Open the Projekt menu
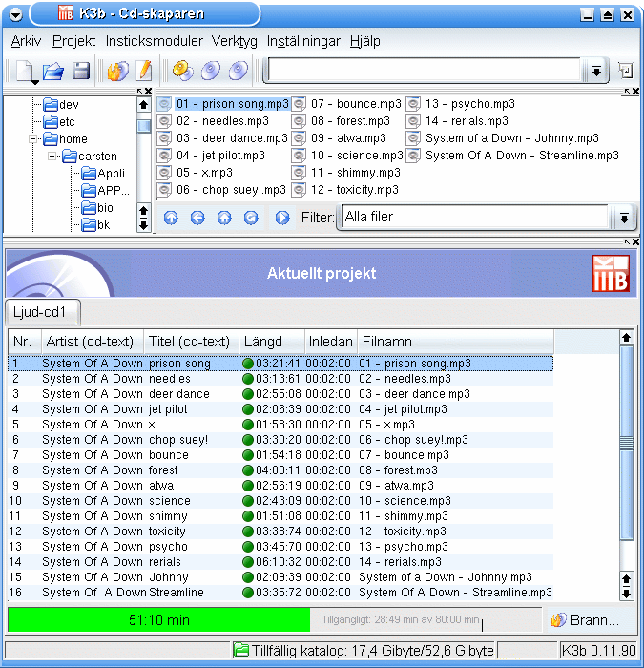644x668 pixels. (x=73, y=41)
